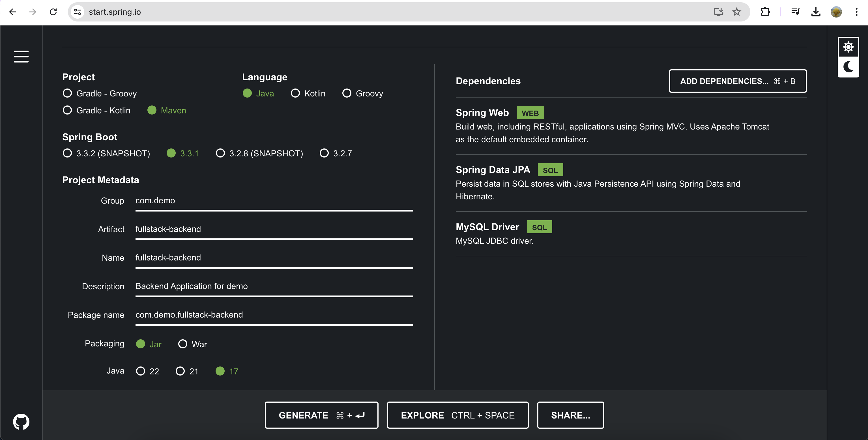Reload the page
This screenshot has height=440, width=868.
[53, 12]
